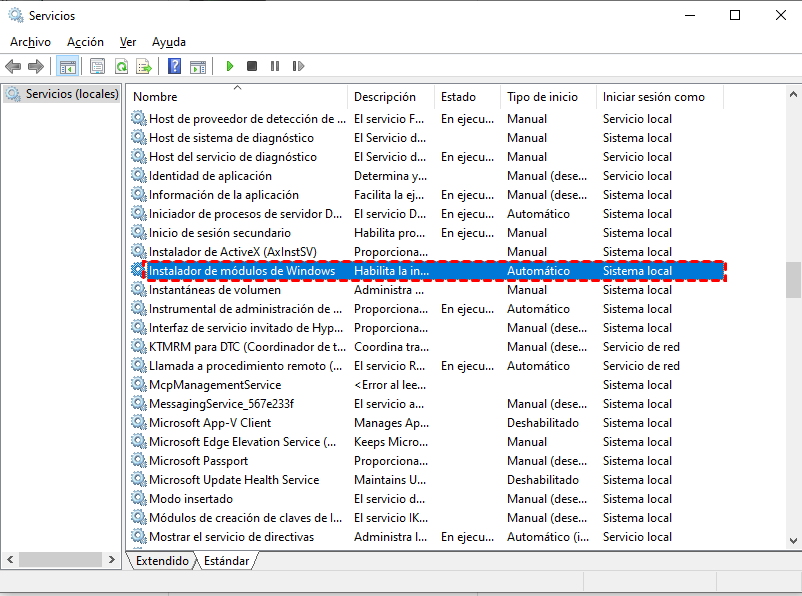Open Help using the blue question mark icon
Screen dimensions: 802x596
coord(174,66)
